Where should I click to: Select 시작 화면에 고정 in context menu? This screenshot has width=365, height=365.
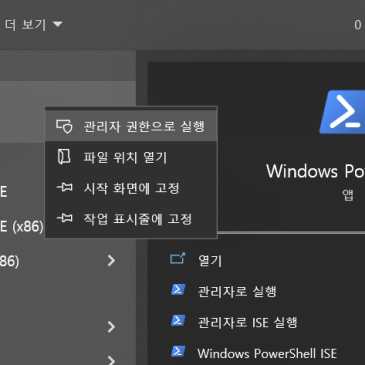point(131,188)
